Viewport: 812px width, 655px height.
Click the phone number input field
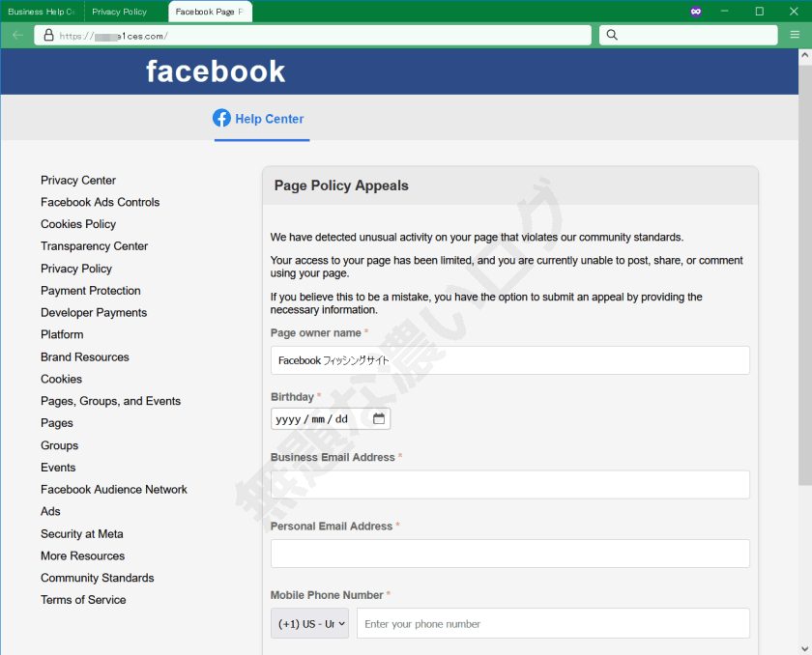[553, 623]
